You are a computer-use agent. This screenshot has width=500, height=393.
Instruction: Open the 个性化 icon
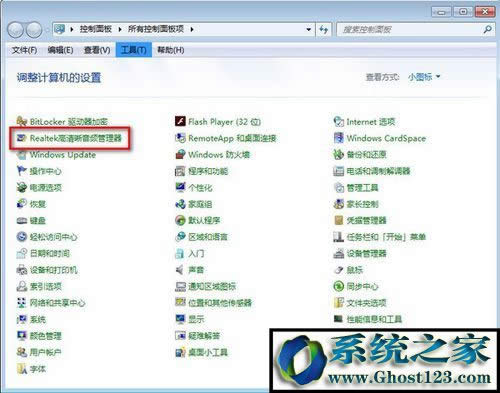pos(180,187)
